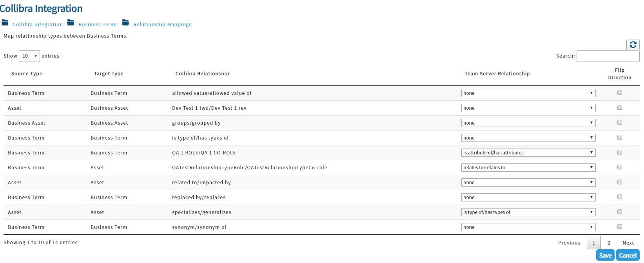Click the 'QA 1 ROLE/QA 1 CO-ROLE' cell
This screenshot has width=644, height=263.
204,153
